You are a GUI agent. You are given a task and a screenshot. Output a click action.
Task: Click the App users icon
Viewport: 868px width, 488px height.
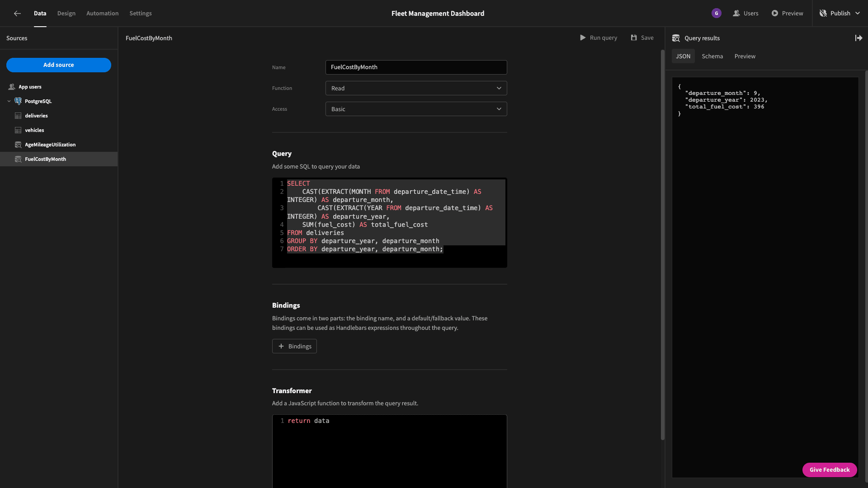coord(12,87)
